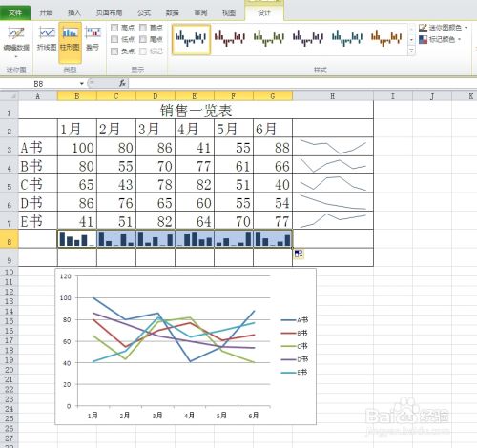Select the column sparkline in cell B8
This screenshot has height=448, width=477.
pos(77,239)
